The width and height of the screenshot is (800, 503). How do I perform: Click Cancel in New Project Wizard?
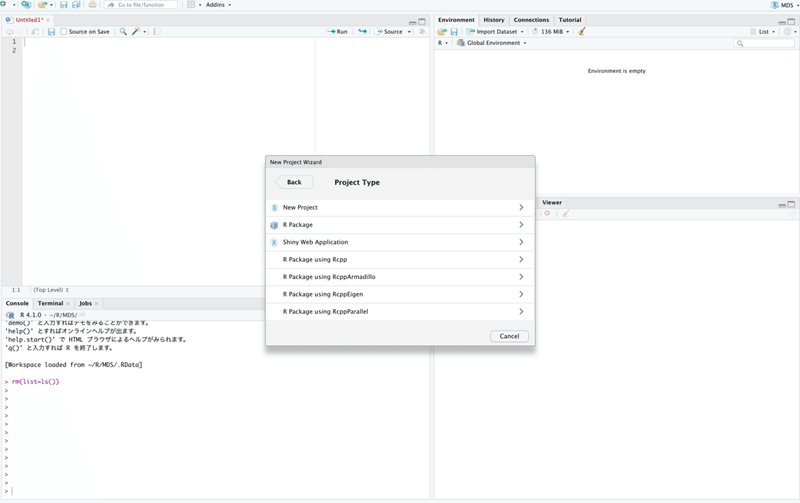click(x=509, y=336)
